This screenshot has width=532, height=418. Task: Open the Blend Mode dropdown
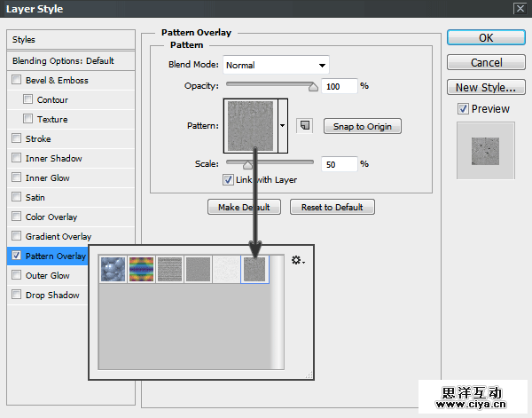(x=275, y=65)
